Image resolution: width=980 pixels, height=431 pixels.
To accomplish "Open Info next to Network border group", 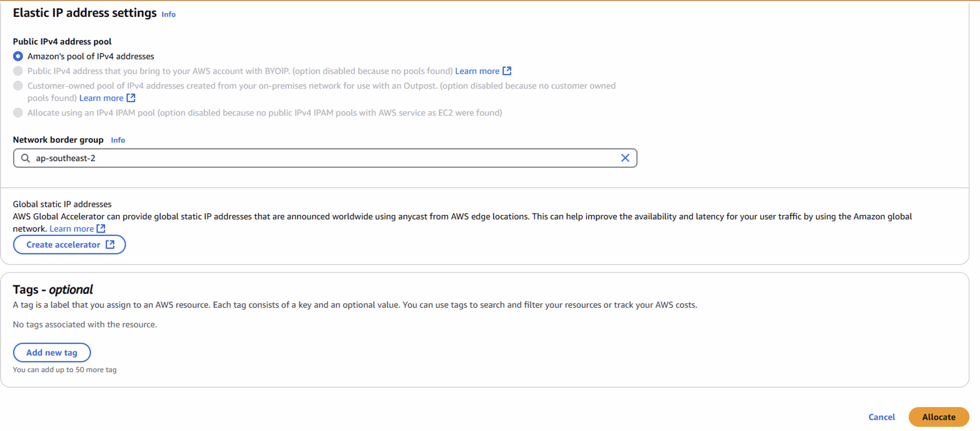I will (x=118, y=140).
